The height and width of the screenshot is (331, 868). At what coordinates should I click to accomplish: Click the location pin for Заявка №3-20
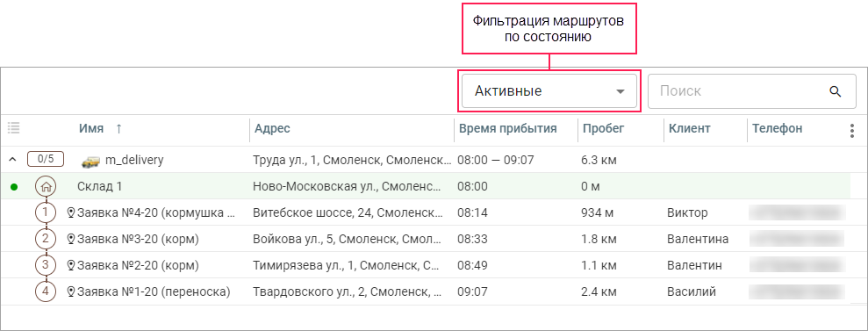[71, 239]
